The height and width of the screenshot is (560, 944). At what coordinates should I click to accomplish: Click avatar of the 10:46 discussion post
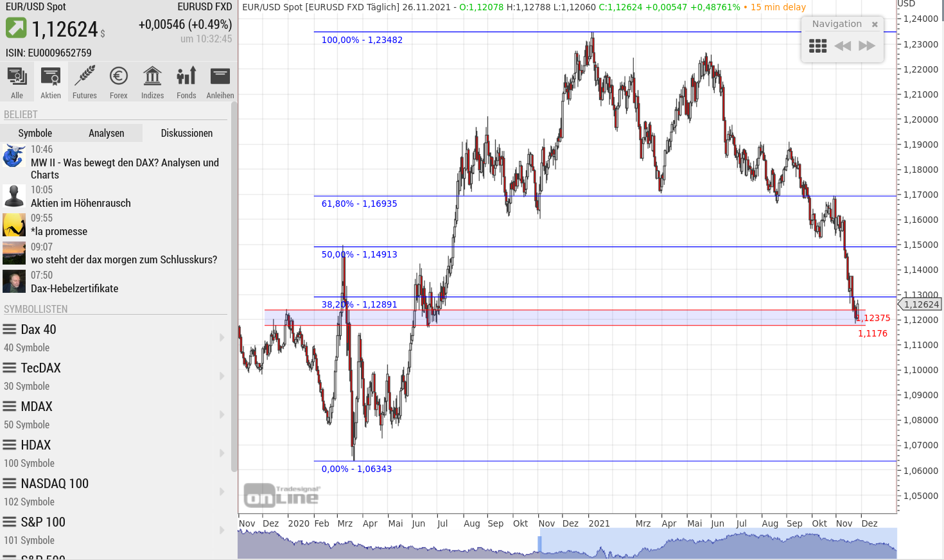tap(14, 156)
